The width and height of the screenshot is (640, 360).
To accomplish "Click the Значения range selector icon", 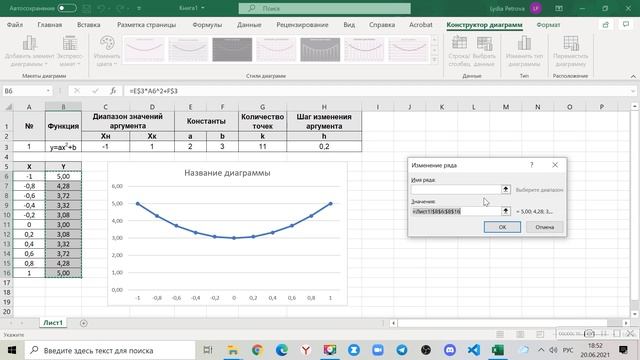I will [x=506, y=211].
